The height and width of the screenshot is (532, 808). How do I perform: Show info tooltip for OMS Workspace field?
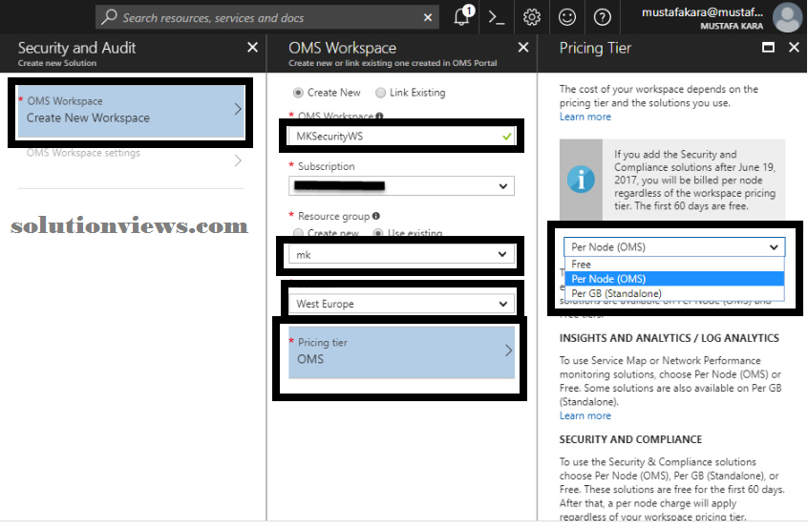tap(379, 116)
